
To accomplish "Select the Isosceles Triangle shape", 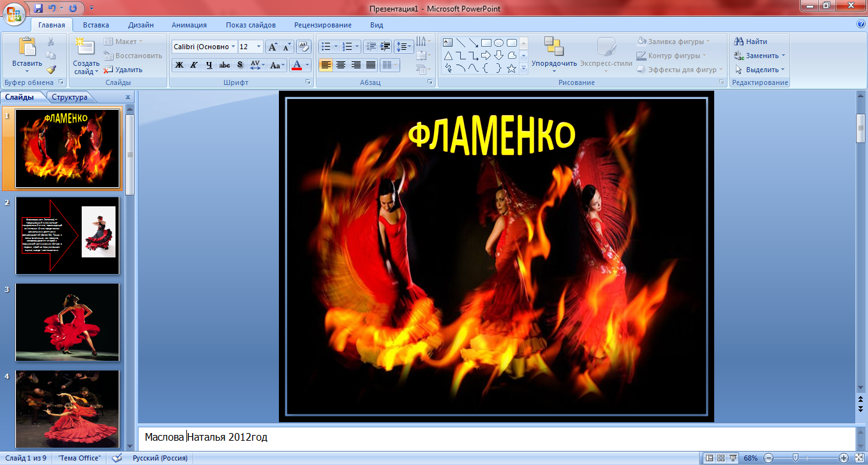I will point(447,56).
